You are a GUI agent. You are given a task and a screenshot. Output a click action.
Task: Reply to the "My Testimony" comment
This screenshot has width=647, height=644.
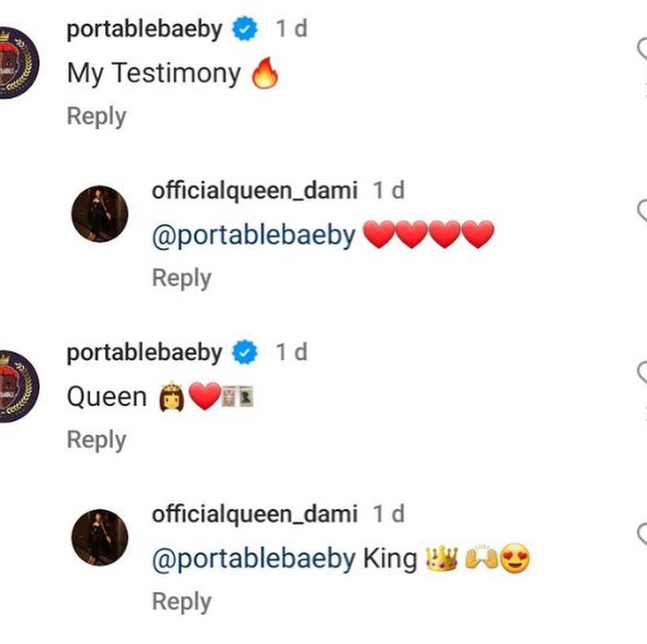point(96,116)
